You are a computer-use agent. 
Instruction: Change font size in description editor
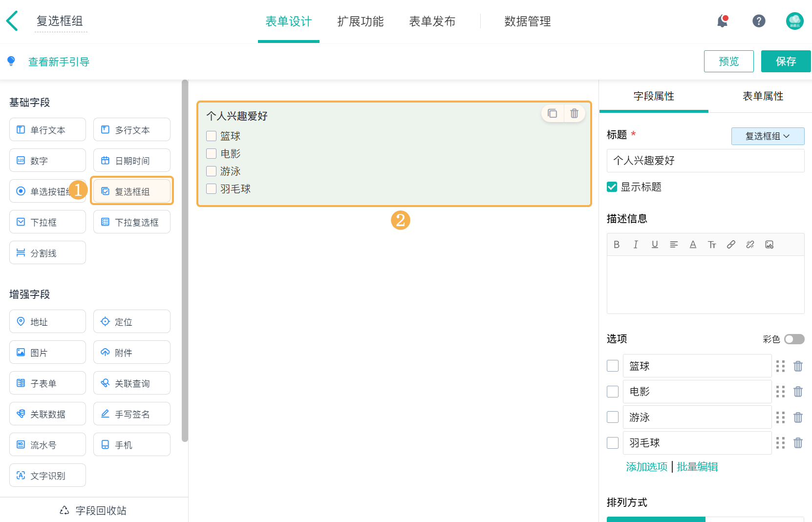coord(712,245)
